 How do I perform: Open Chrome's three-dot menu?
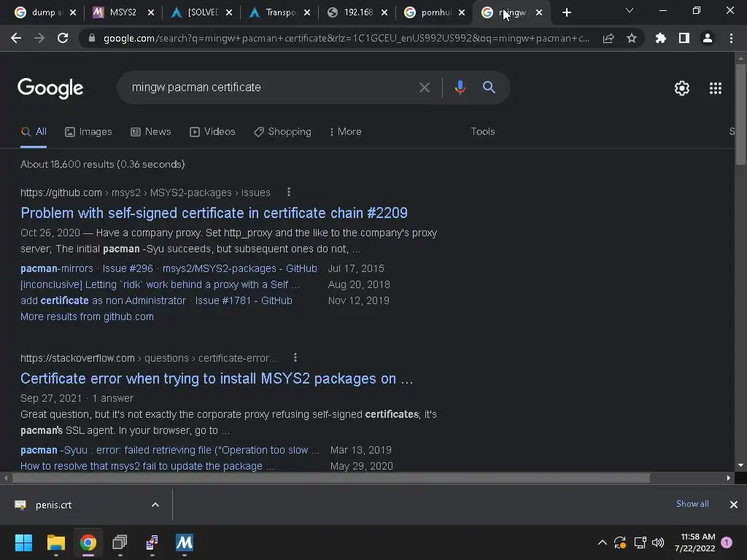[731, 38]
